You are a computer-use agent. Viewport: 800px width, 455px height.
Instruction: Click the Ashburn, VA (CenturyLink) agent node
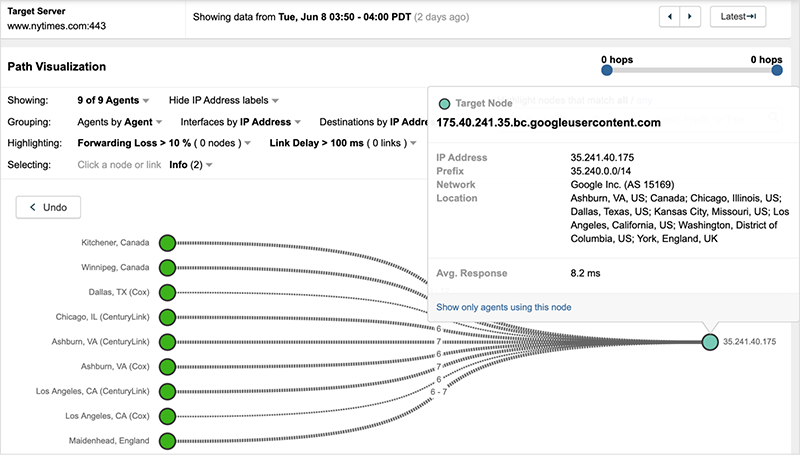pos(167,341)
